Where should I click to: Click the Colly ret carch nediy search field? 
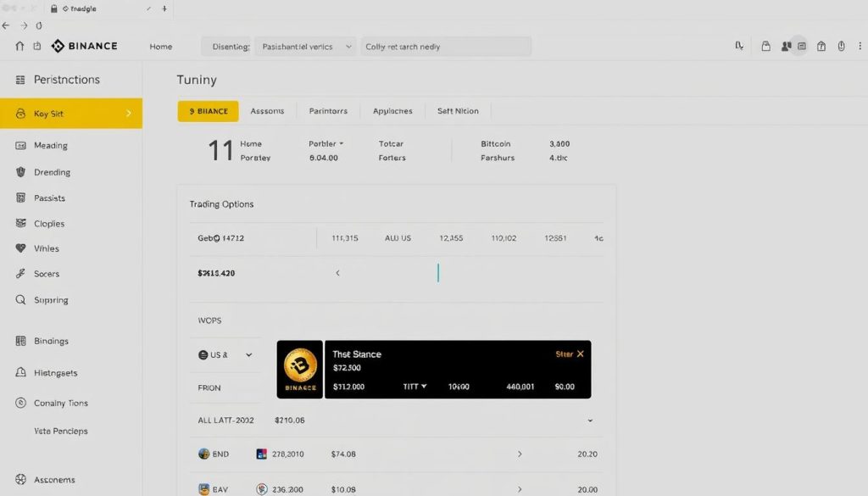coord(446,47)
